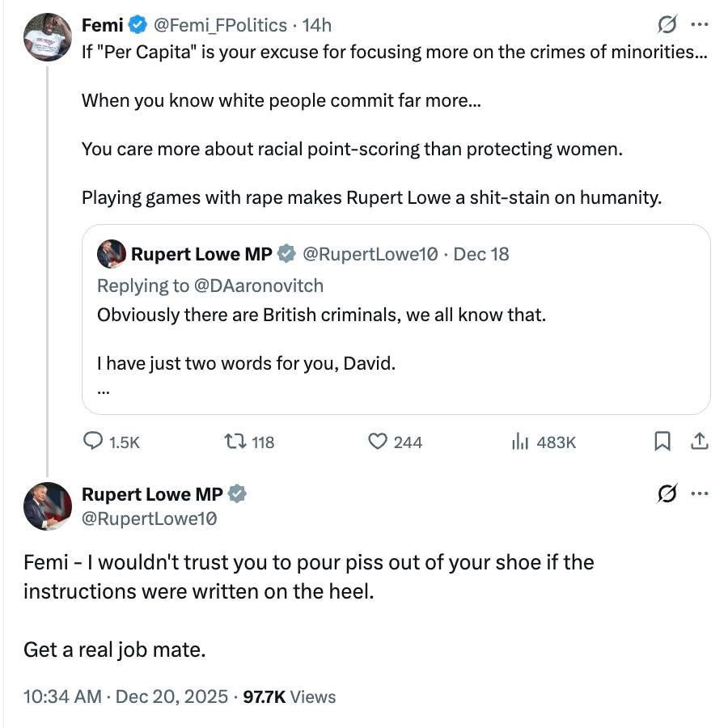
Task: Click the reply icon with 1.5K count
Action: click(x=94, y=442)
